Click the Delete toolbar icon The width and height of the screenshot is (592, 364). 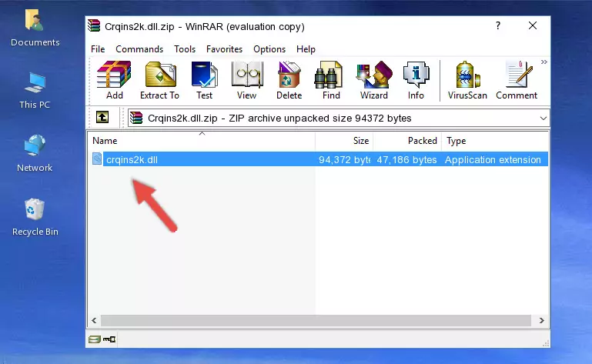pos(289,80)
